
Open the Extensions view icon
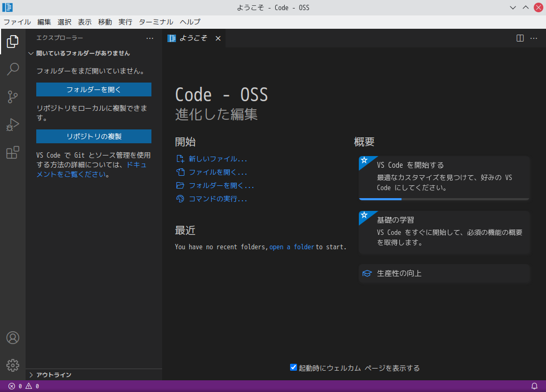[x=13, y=152]
